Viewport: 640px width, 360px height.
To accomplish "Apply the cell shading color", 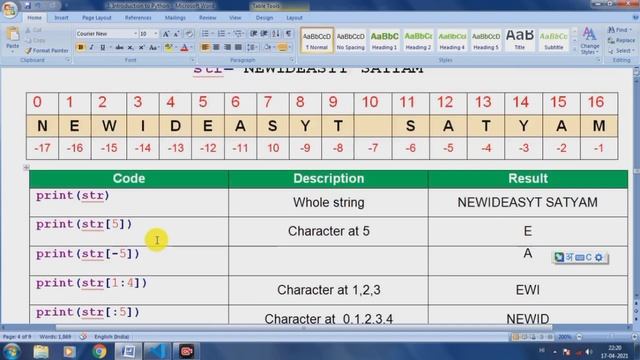I will 268,47.
